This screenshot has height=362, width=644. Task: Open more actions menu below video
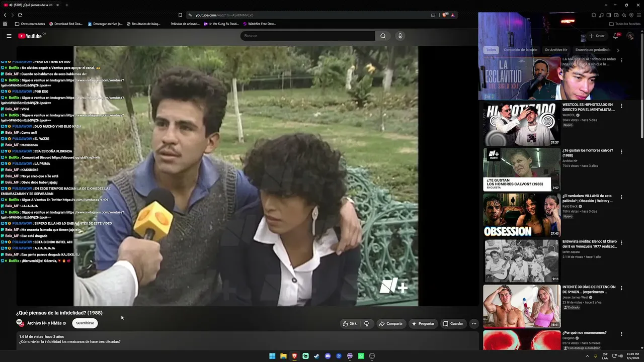[474, 323]
